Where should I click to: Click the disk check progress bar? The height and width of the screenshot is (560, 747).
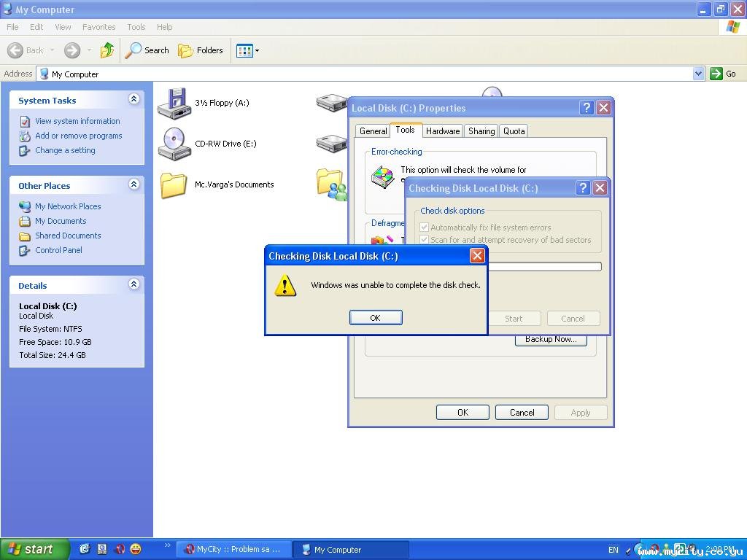[544, 267]
